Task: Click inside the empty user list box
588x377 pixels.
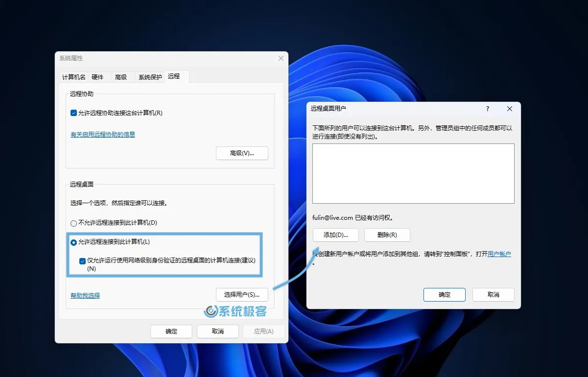Action: click(x=413, y=173)
